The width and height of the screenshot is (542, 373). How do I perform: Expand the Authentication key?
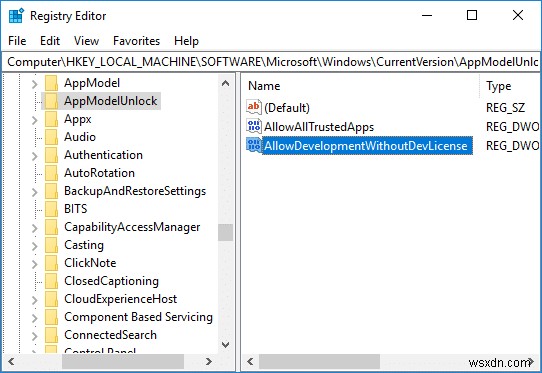[x=34, y=156]
